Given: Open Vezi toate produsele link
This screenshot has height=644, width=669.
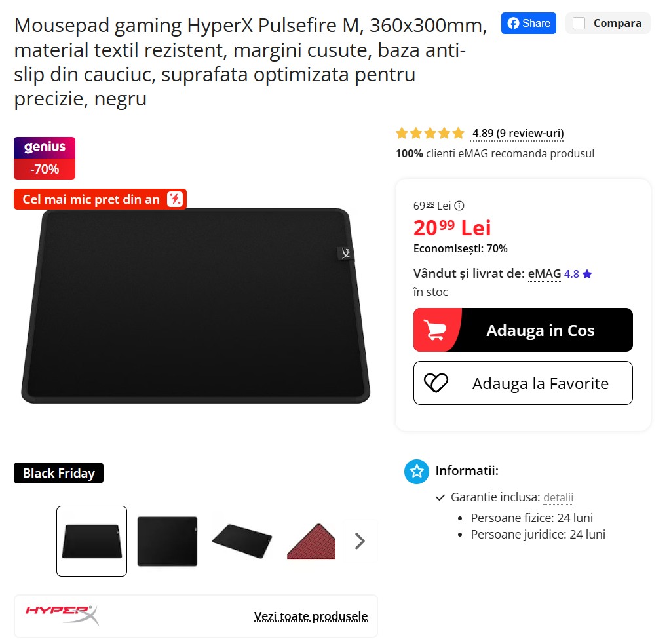Looking at the screenshot, I should [x=311, y=616].
